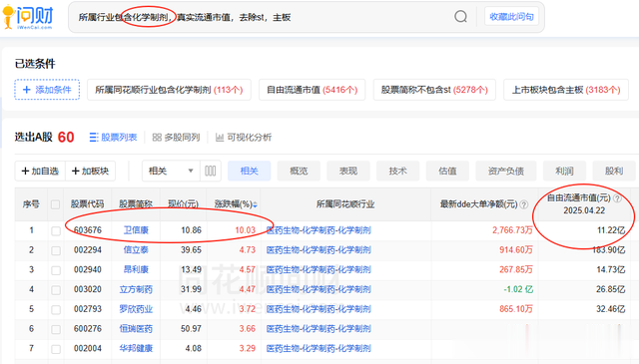The height and width of the screenshot is (364, 639).
Task: Click the search magnifier icon
Action: point(460,17)
